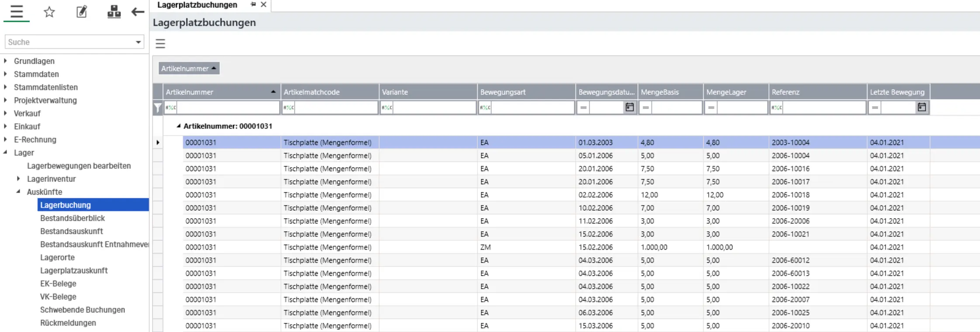Switch to the Lagerplatzbuchungen tab
Screen dimensions: 980x332
click(x=197, y=5)
